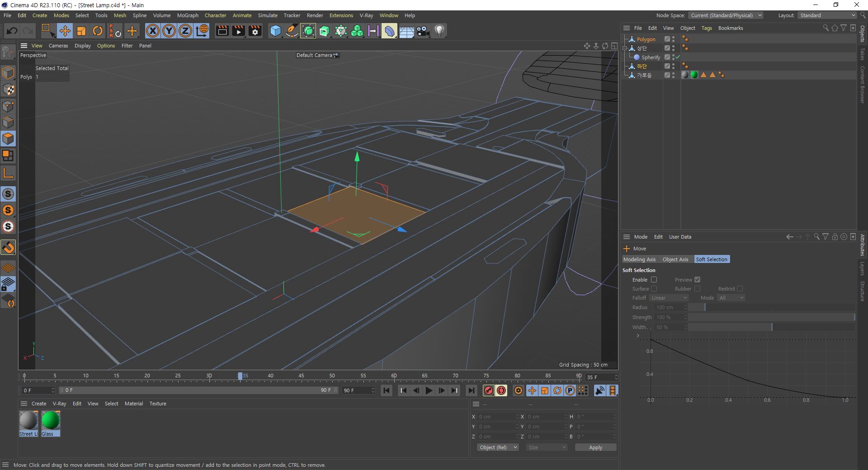Add a light object bulb icon
The height and width of the screenshot is (470, 868).
point(439,31)
